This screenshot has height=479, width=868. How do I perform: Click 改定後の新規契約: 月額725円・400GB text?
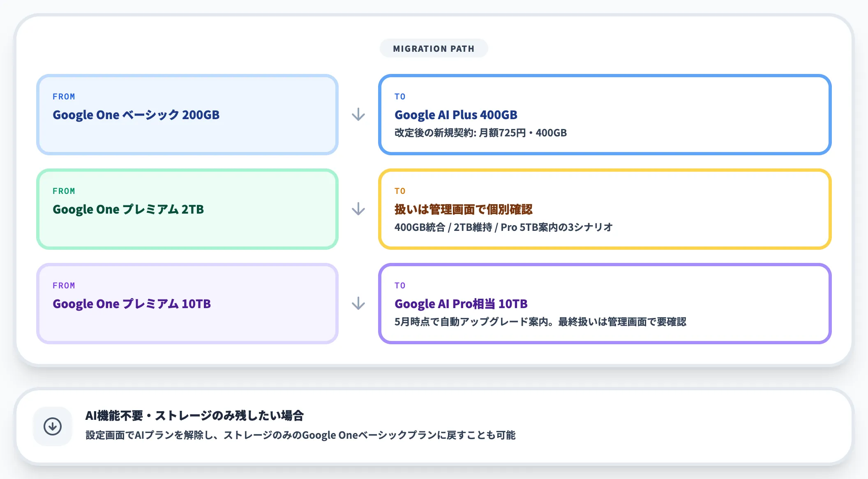pos(480,133)
